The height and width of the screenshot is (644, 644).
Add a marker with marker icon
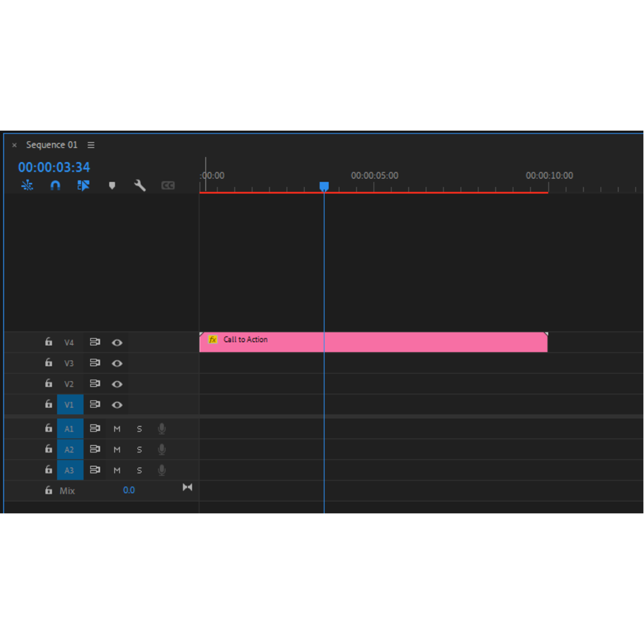[x=112, y=185]
